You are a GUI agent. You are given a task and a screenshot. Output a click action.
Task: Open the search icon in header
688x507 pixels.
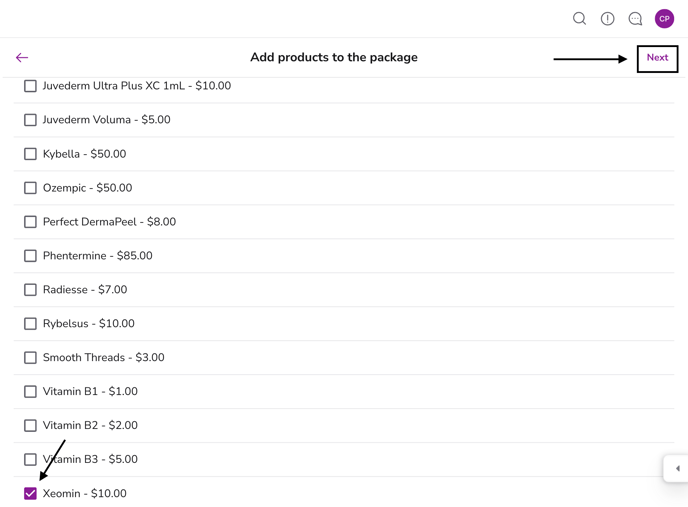[579, 19]
